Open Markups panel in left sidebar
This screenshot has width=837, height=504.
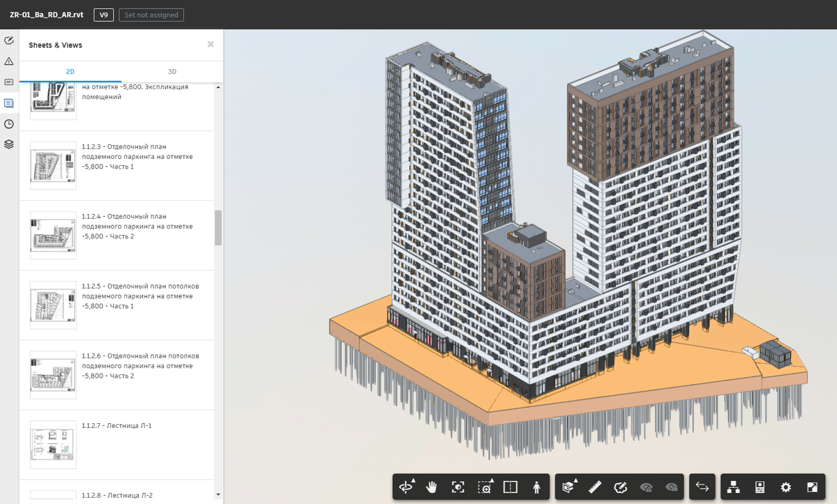[9, 40]
